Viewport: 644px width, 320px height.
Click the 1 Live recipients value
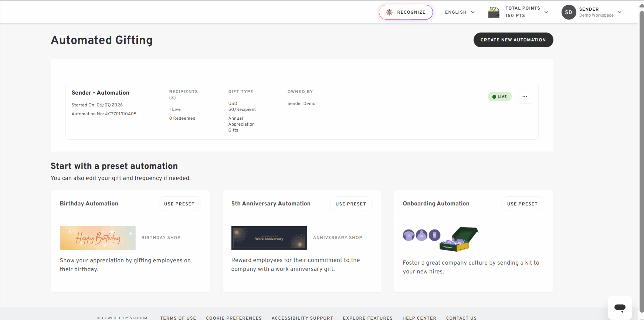(x=175, y=109)
